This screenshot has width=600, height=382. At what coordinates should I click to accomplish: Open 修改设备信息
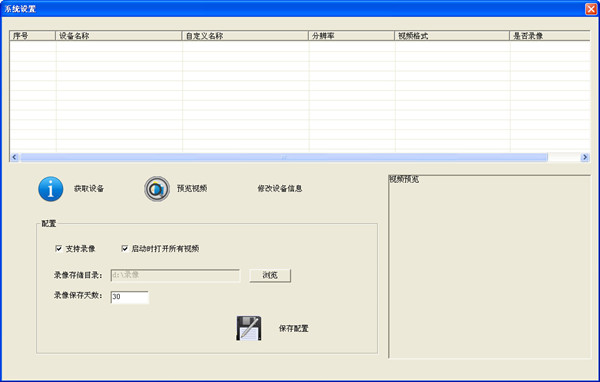pos(280,188)
